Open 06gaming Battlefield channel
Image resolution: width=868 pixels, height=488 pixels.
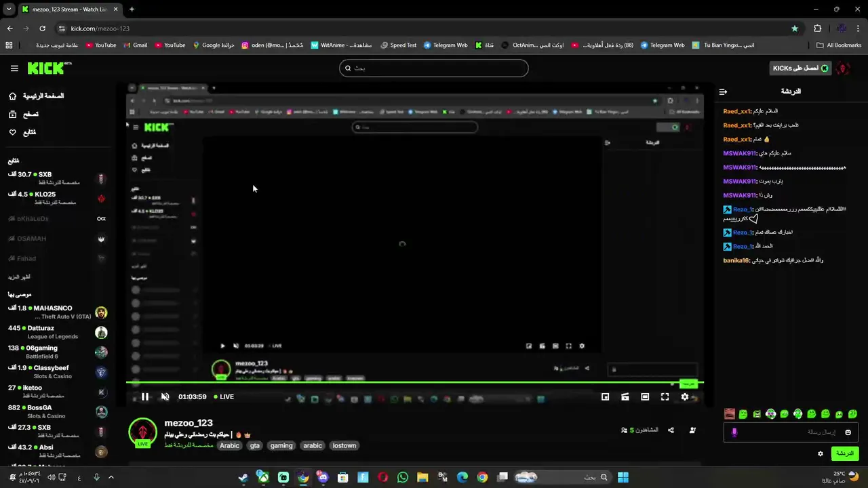point(58,352)
